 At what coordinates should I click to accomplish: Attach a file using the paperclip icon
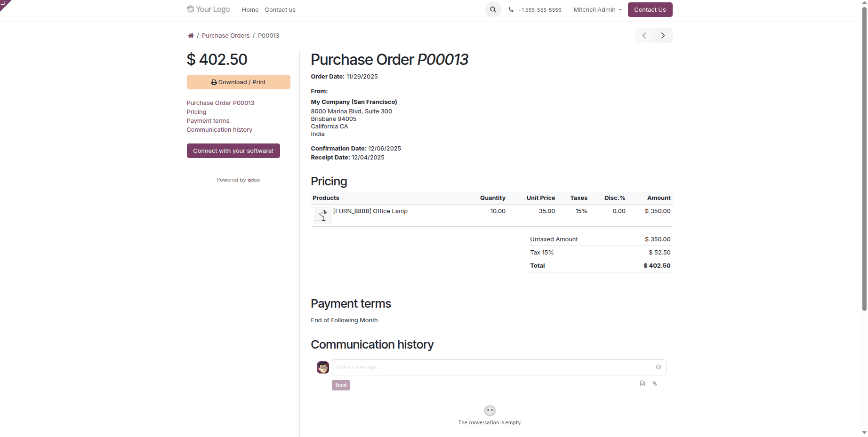[x=654, y=383]
